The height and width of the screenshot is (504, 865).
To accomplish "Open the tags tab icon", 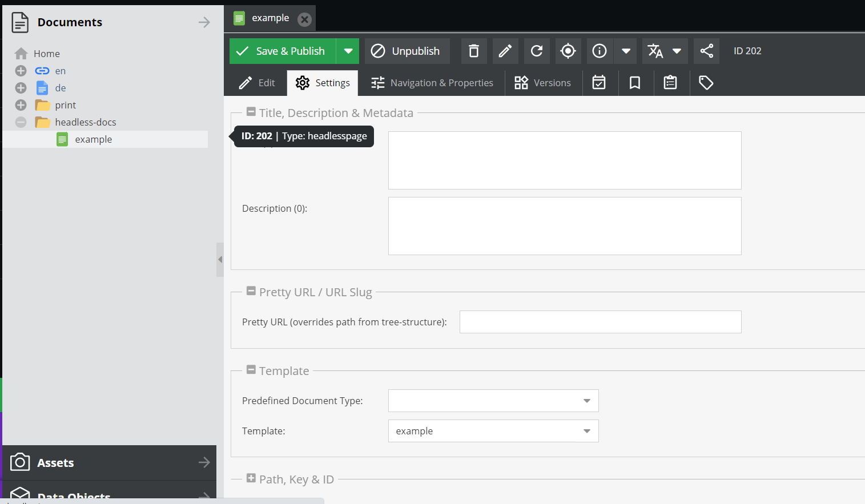I will tap(706, 83).
